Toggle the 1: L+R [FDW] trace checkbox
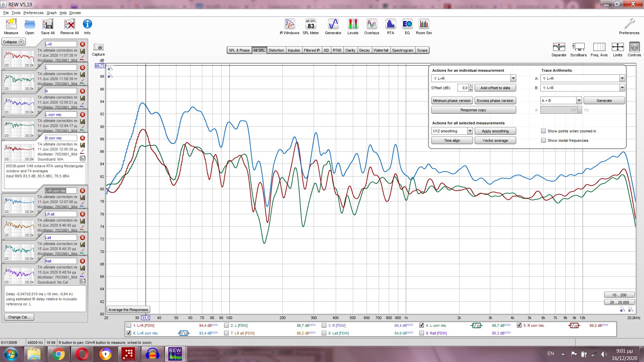The height and width of the screenshot is (362, 644). click(129, 325)
